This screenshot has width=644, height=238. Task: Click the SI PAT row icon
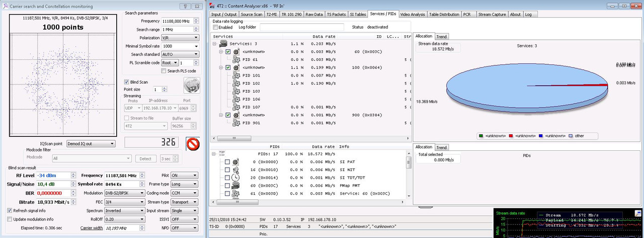point(235,162)
